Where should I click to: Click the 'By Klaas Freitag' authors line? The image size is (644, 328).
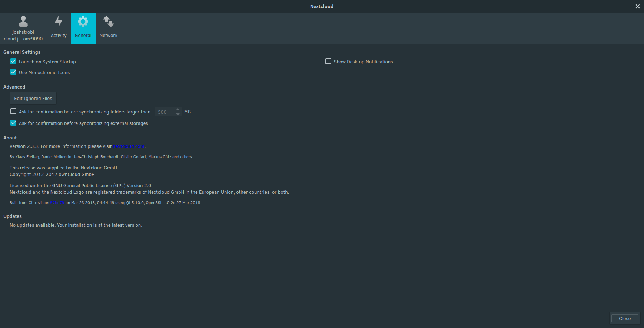(101, 157)
